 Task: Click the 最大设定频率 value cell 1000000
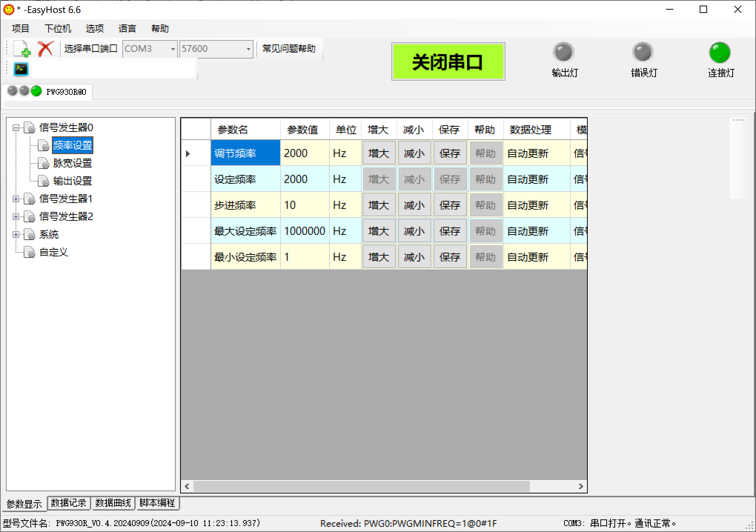pyautogui.click(x=304, y=231)
